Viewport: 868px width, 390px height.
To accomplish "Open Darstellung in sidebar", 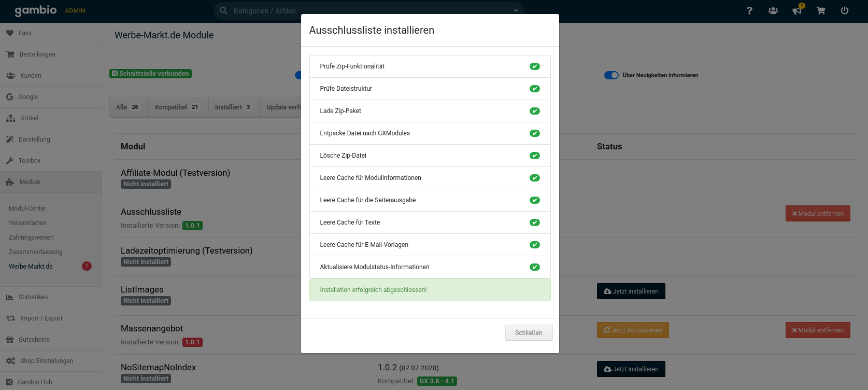I will pos(51,139).
